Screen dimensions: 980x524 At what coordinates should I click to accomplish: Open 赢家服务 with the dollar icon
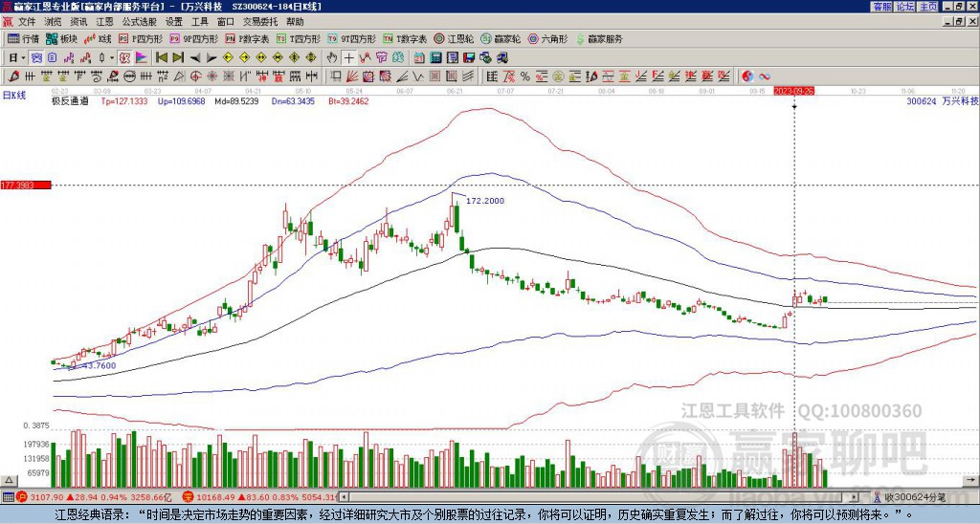(599, 38)
